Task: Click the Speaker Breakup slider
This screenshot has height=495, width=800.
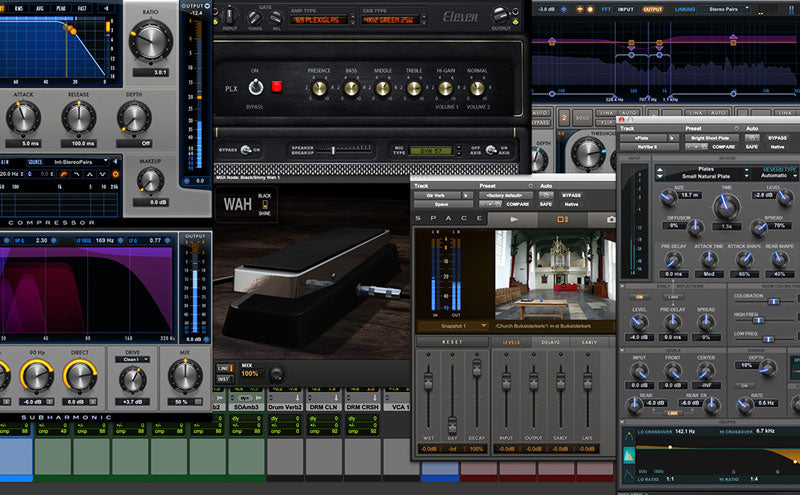Action: [x=333, y=150]
